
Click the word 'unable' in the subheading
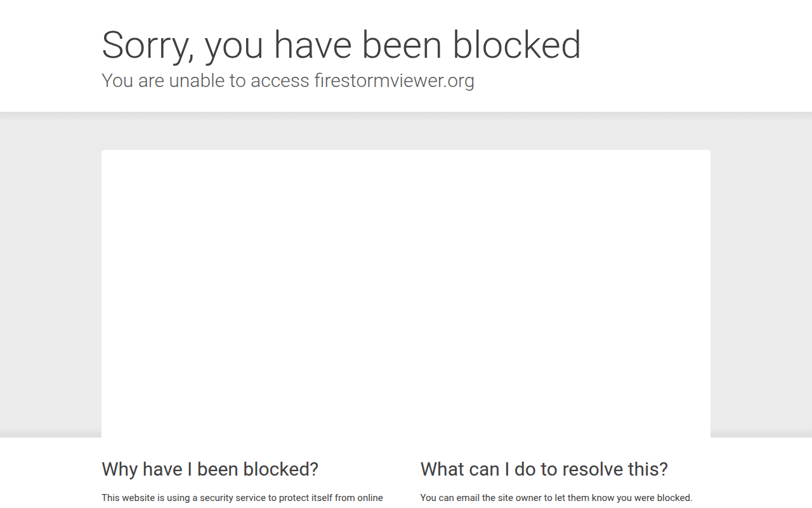(x=197, y=81)
